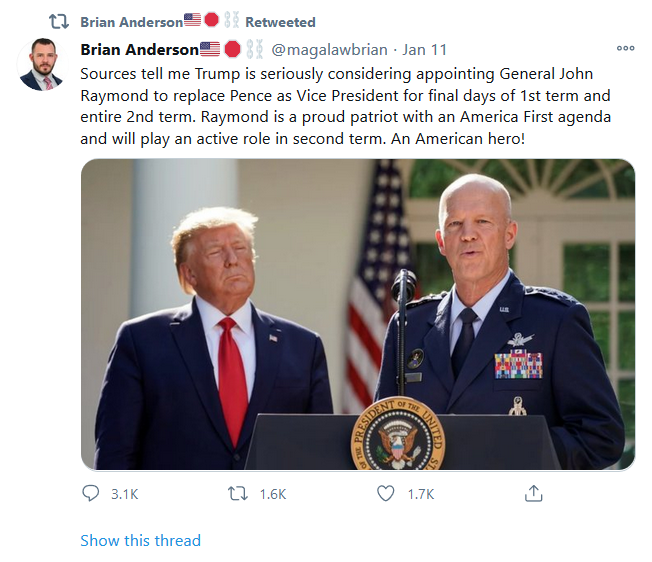Click the Brian Anderson Retweeted label
652x562 pixels.
pos(198,22)
